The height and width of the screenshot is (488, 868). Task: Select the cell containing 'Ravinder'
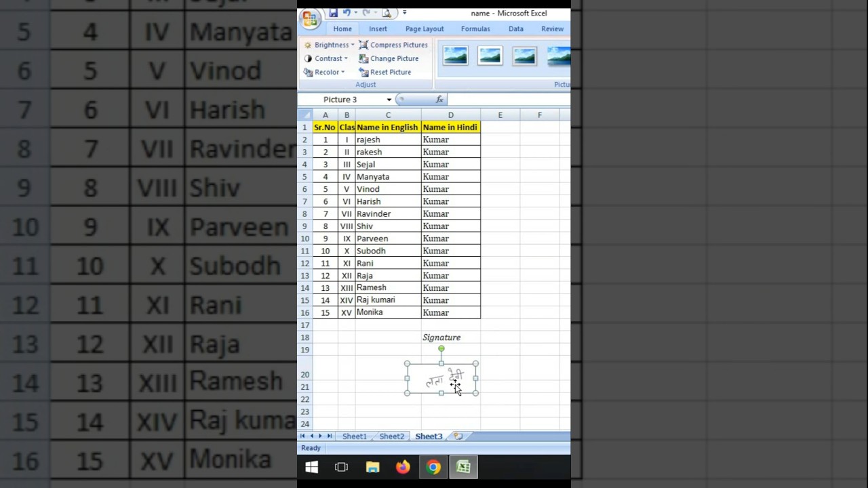coord(388,213)
